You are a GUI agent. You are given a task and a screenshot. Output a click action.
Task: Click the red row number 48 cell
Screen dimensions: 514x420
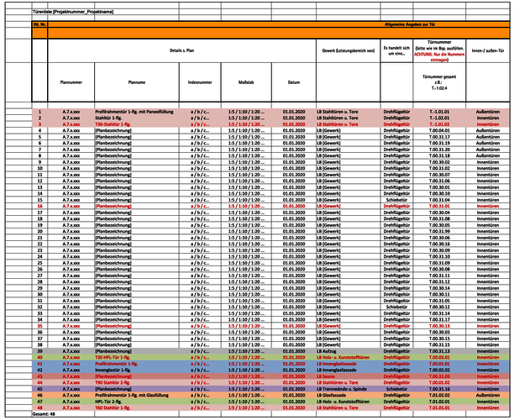pos(40,407)
